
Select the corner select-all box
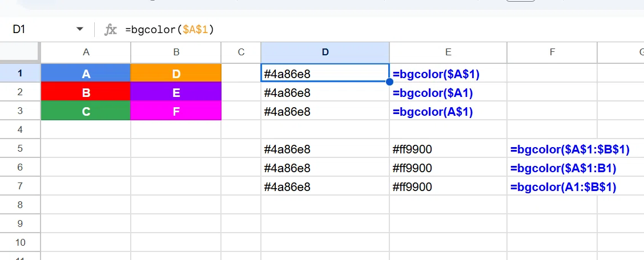pos(20,52)
